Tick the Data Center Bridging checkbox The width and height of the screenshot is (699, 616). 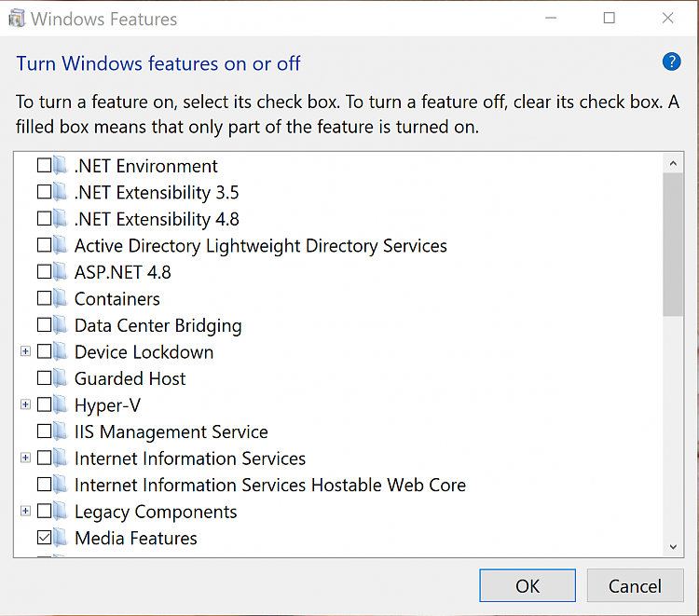pos(44,325)
